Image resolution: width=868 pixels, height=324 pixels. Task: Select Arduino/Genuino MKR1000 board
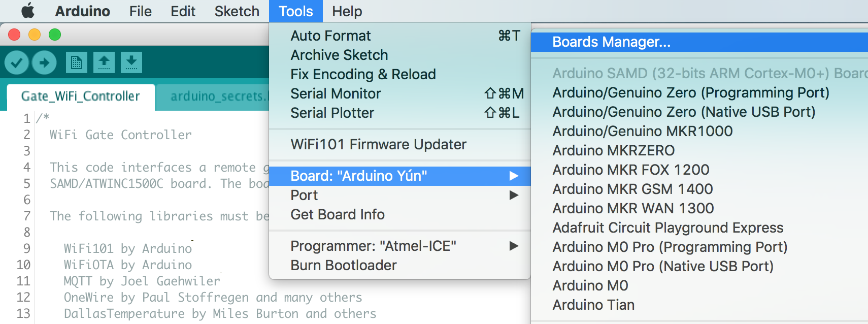(x=699, y=131)
